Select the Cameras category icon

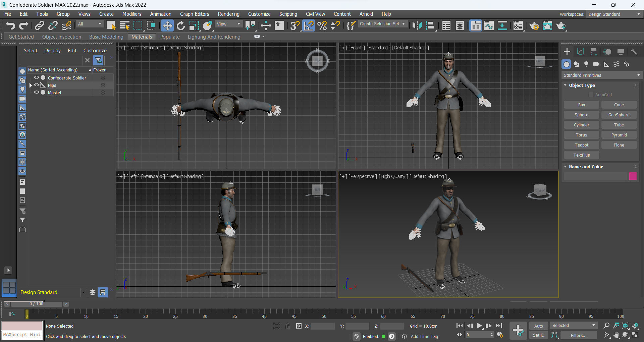pyautogui.click(x=596, y=64)
